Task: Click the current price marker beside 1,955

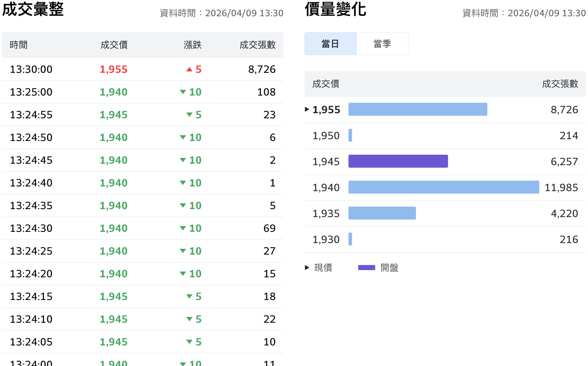Action: coord(307,109)
